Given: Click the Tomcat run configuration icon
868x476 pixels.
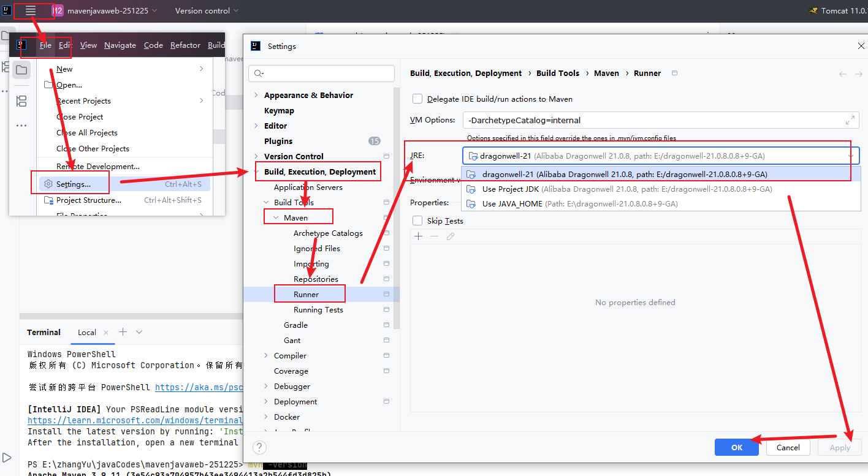Looking at the screenshot, I should tap(813, 11).
